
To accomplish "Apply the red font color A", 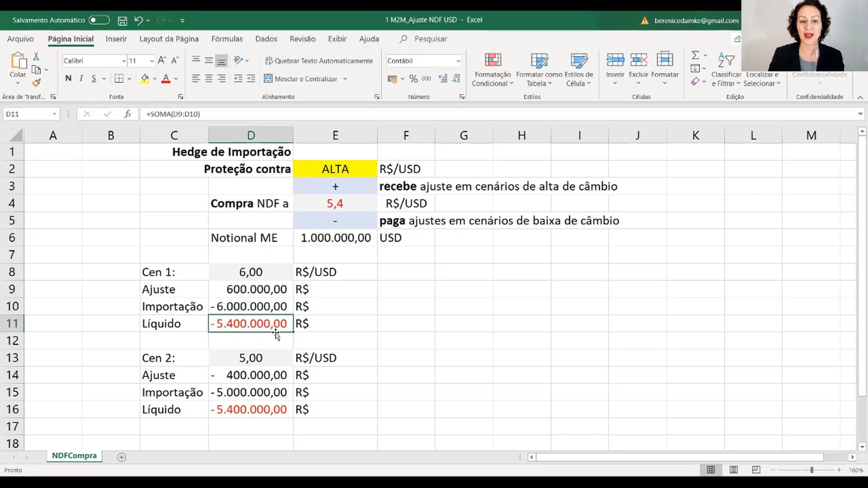I will coord(166,78).
